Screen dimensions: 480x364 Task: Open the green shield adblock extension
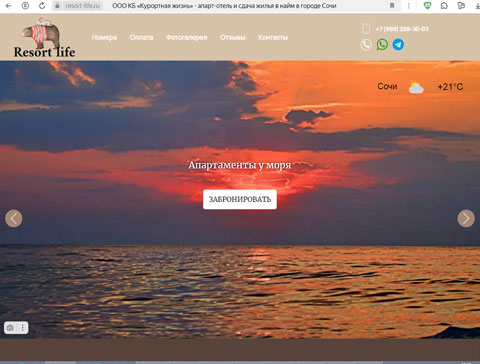coord(427,5)
